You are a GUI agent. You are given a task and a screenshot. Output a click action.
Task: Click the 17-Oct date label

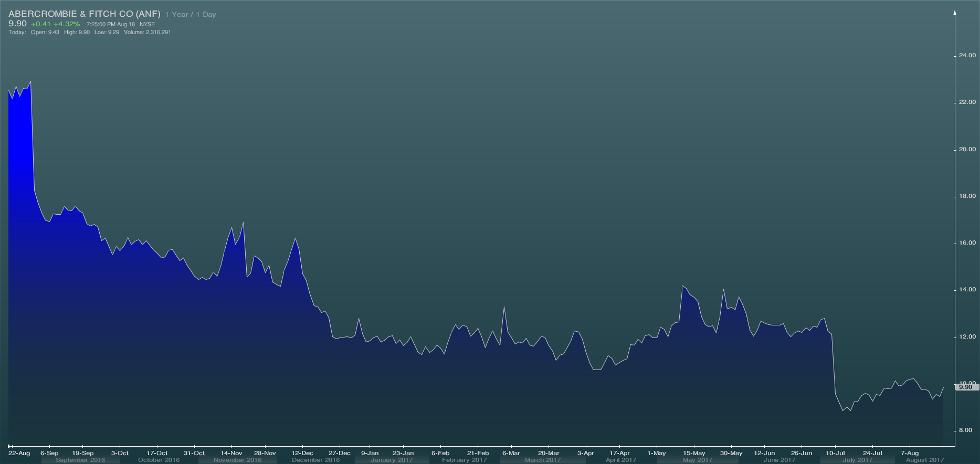tap(157, 452)
